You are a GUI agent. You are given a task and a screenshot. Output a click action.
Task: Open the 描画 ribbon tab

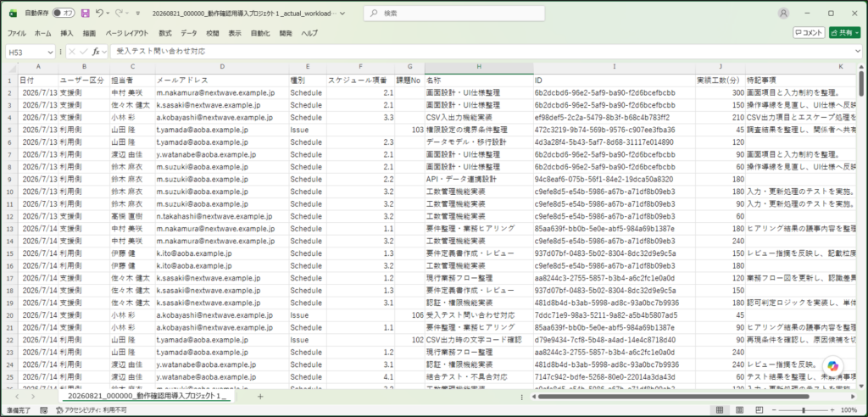click(89, 33)
